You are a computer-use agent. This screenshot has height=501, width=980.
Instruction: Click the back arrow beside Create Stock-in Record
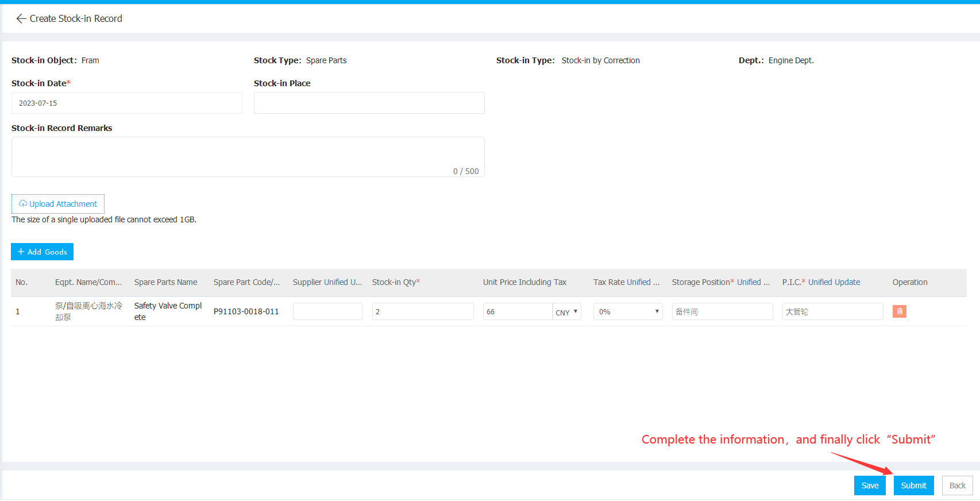click(x=21, y=18)
